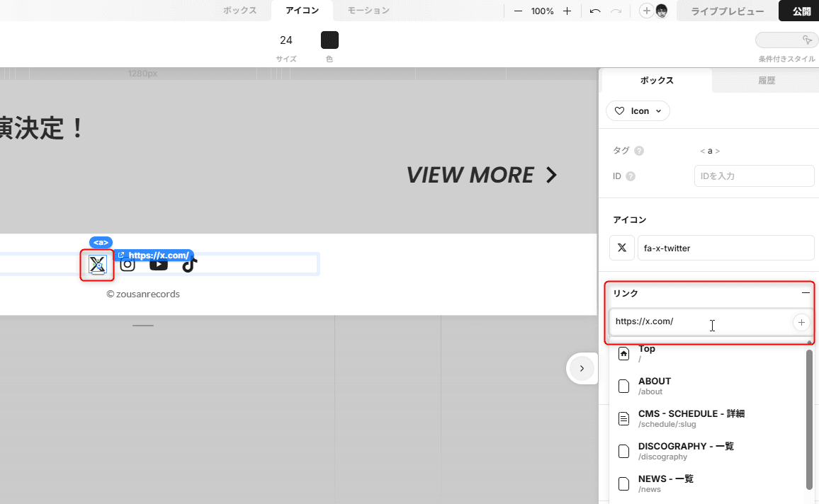Open the Icon element type dropdown
This screenshot has width=819, height=504.
tap(638, 111)
